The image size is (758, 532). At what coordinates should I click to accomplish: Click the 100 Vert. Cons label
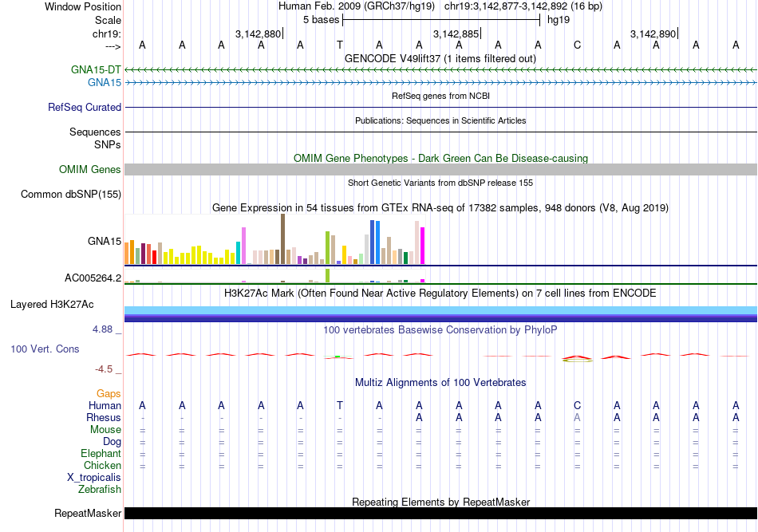point(45,349)
